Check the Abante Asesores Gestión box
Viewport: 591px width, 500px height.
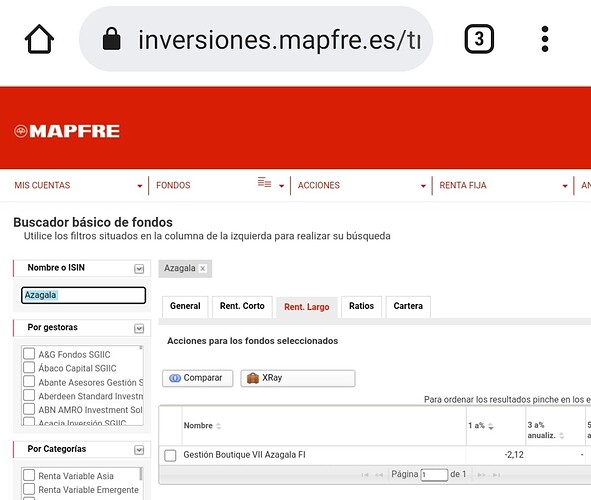click(29, 381)
